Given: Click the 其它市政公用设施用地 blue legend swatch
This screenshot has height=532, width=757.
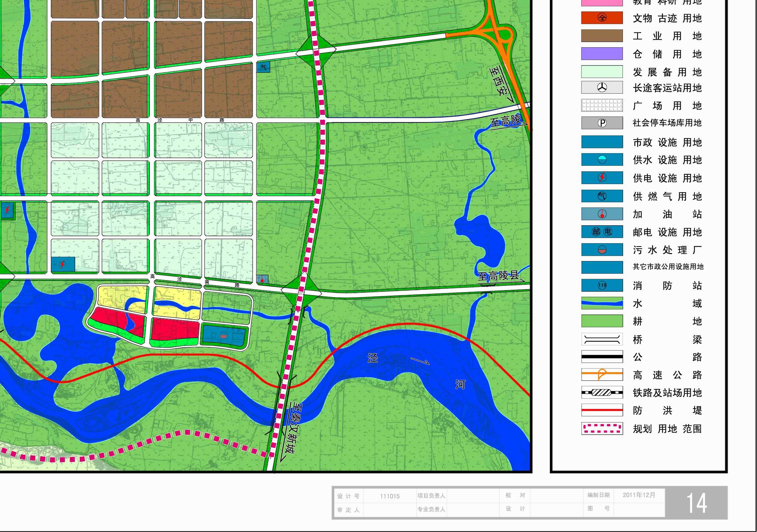Looking at the screenshot, I should (602, 267).
